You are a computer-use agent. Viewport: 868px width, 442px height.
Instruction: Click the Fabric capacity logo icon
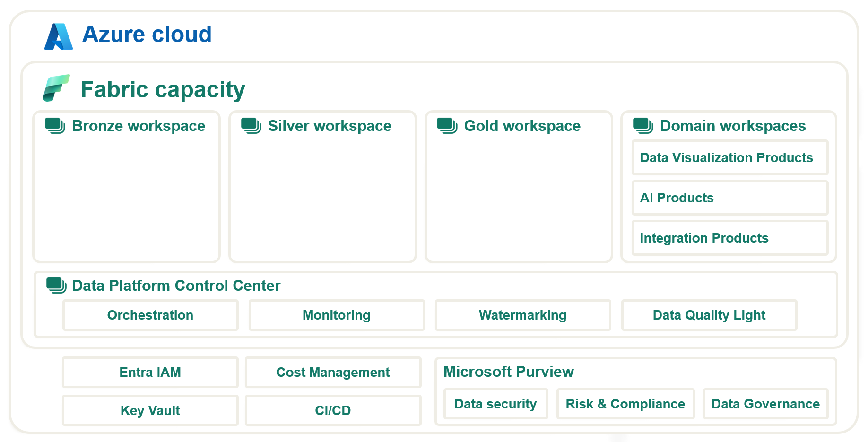click(56, 88)
